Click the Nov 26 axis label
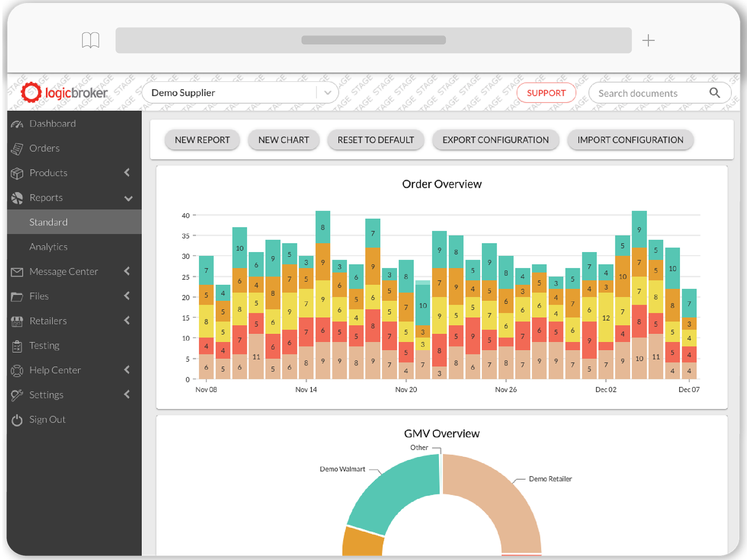747x560 pixels. tap(506, 390)
